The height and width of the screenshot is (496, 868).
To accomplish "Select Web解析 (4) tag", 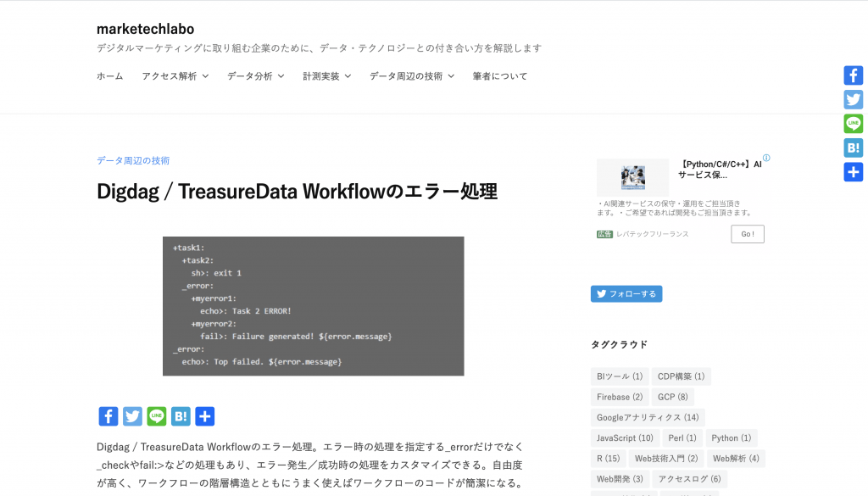I will click(x=736, y=459).
